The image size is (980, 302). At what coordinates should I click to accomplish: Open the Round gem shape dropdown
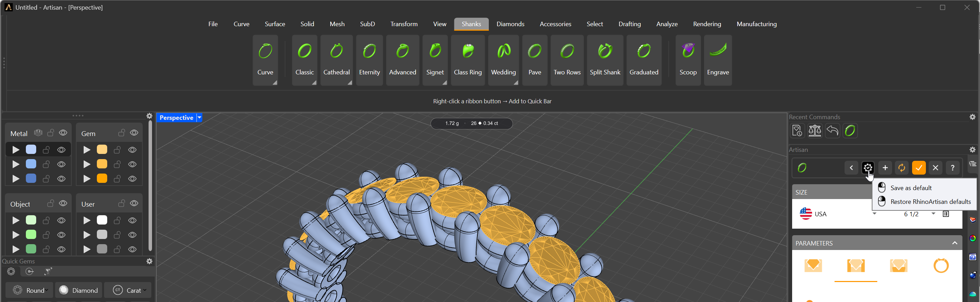pos(29,290)
